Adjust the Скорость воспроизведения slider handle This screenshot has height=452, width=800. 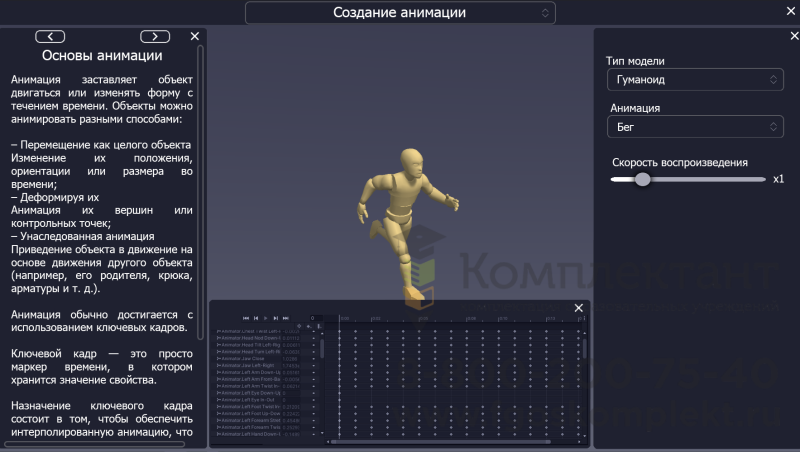[642, 179]
